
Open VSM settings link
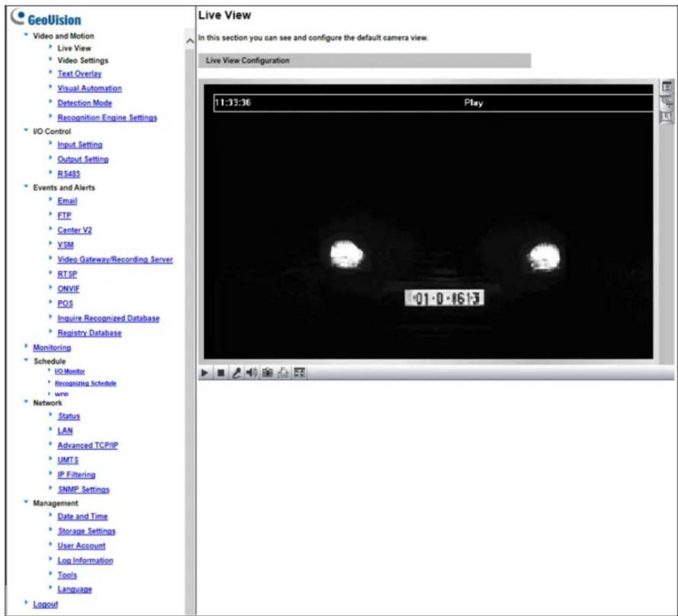tap(66, 245)
